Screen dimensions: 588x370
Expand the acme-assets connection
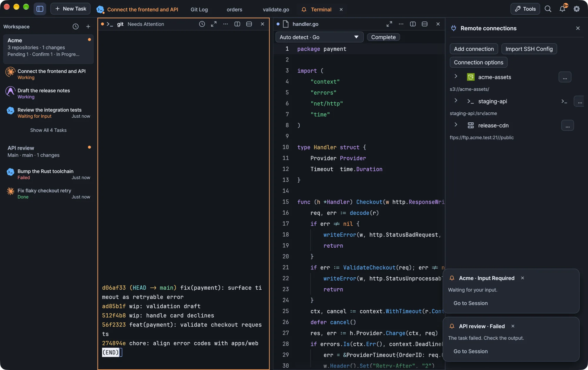pos(456,76)
